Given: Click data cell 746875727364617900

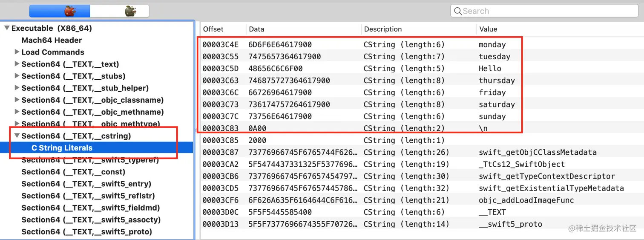Looking at the screenshot, I should pos(289,81).
